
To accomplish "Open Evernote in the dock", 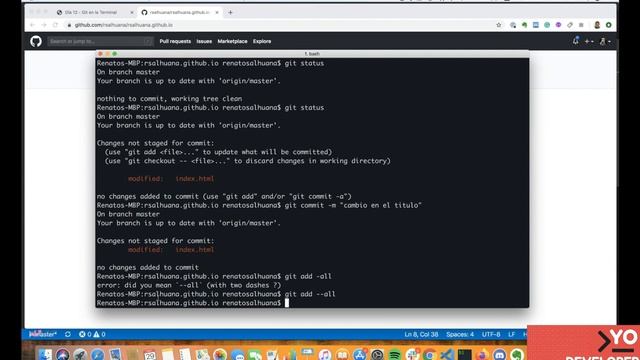I will 517,354.
